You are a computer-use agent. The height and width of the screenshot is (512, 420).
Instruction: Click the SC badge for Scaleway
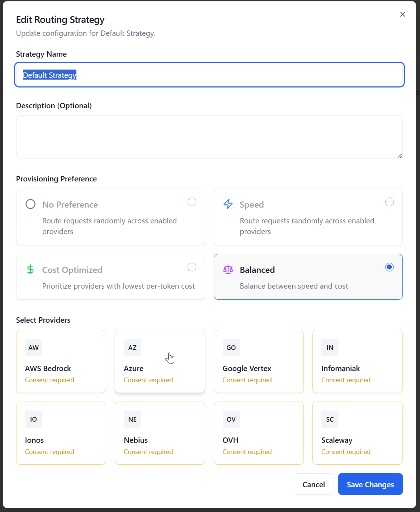[330, 419]
